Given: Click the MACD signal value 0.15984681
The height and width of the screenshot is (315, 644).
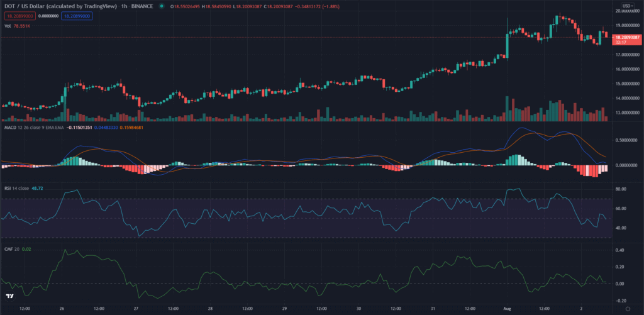Looking at the screenshot, I should click(x=131, y=128).
